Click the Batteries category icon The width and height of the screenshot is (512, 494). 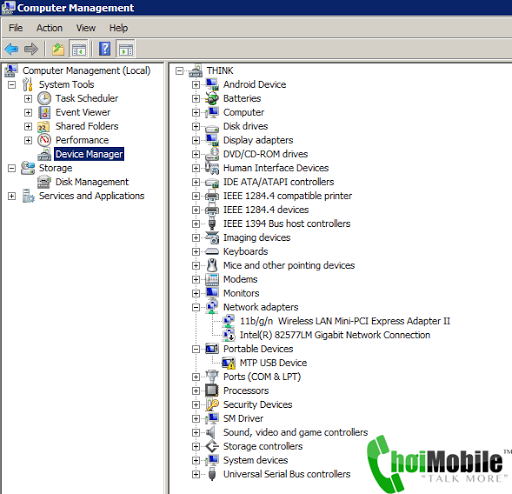(212, 98)
